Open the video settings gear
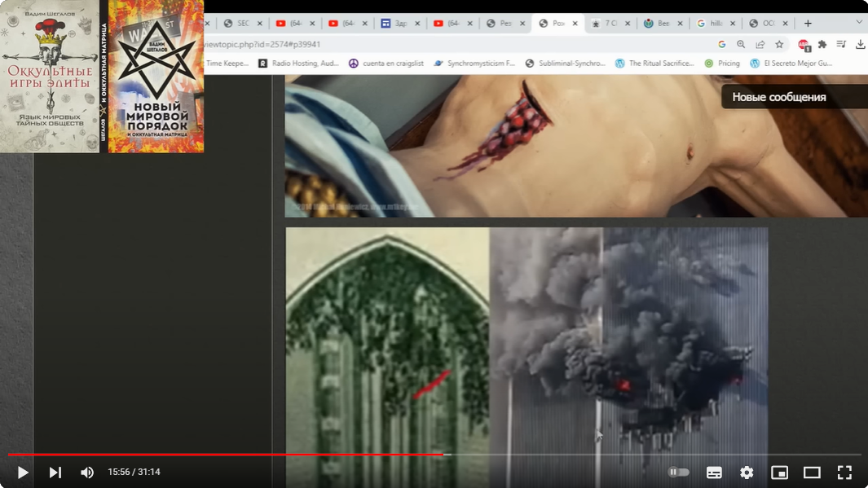Viewport: 868px width, 488px height. (x=747, y=472)
